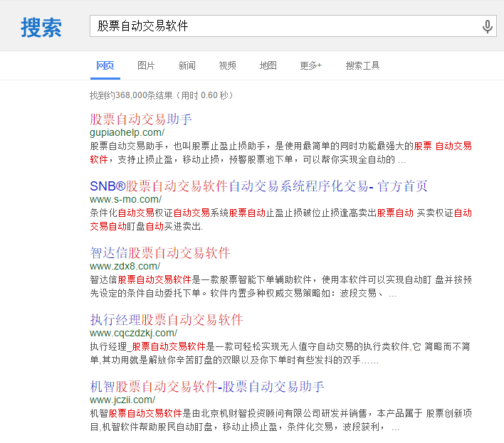Switch to the 图片 tab
This screenshot has width=504, height=443.
click(146, 65)
